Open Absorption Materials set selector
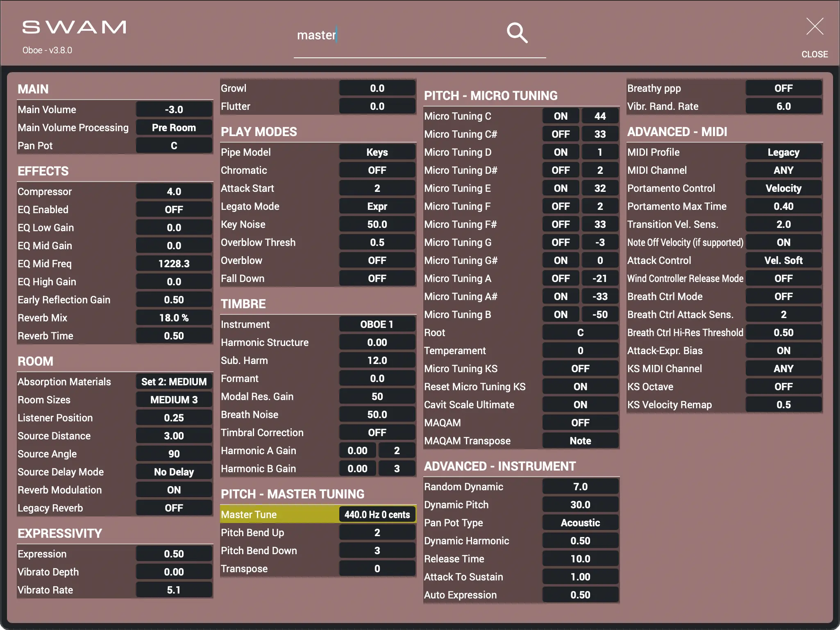Image resolution: width=840 pixels, height=630 pixels. coord(174,382)
